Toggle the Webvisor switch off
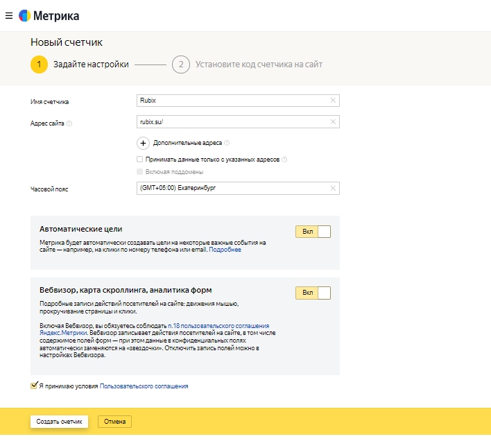 coord(313,293)
